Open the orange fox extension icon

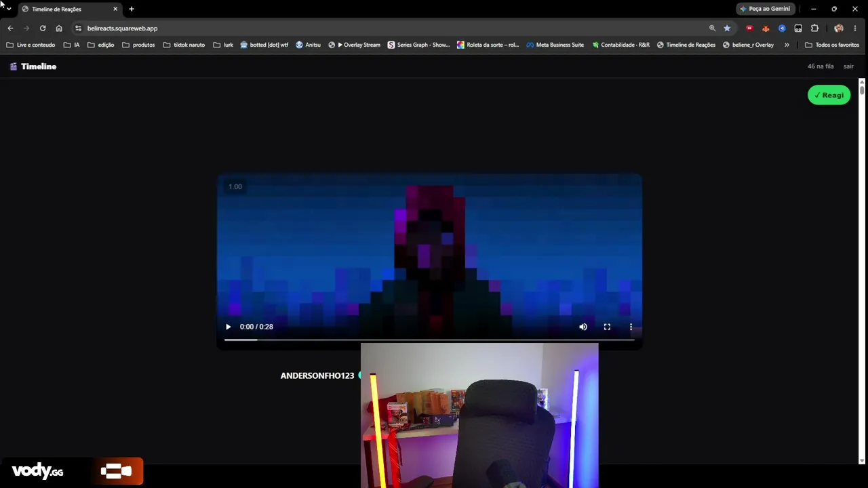766,28
